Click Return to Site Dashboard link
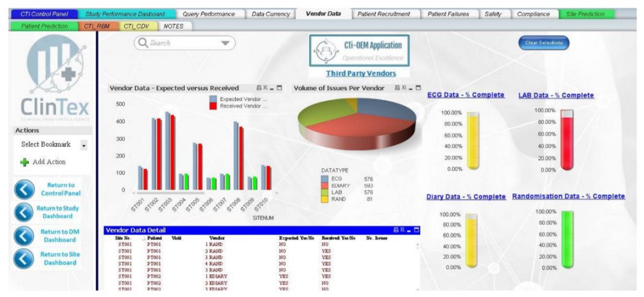Screen dimensions: 644x297 click(x=60, y=259)
